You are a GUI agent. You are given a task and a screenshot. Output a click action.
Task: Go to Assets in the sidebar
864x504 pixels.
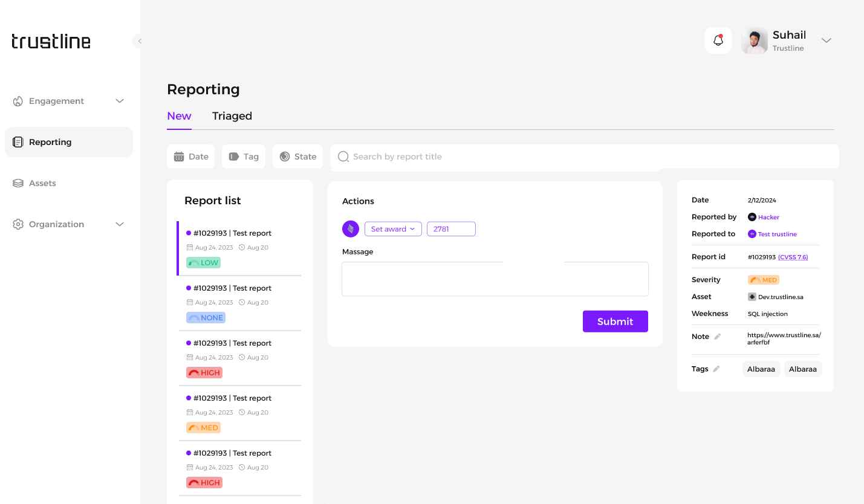click(42, 183)
